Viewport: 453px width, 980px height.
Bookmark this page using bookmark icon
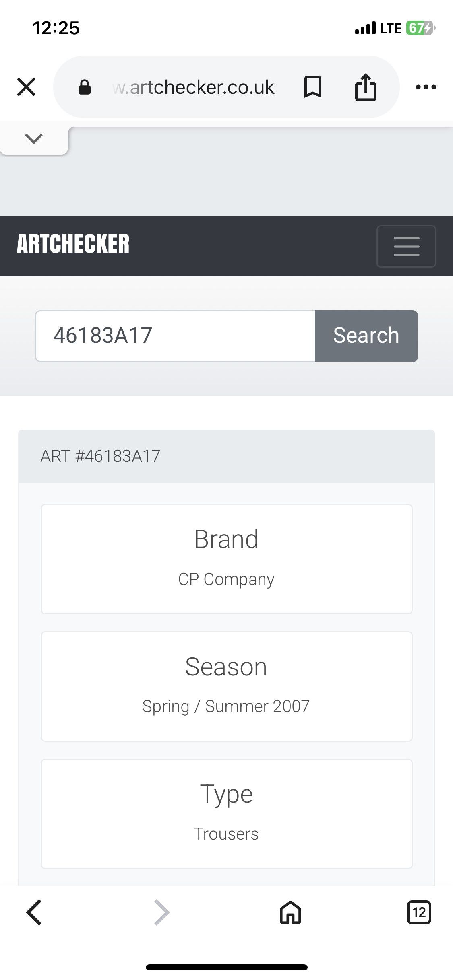tap(313, 87)
